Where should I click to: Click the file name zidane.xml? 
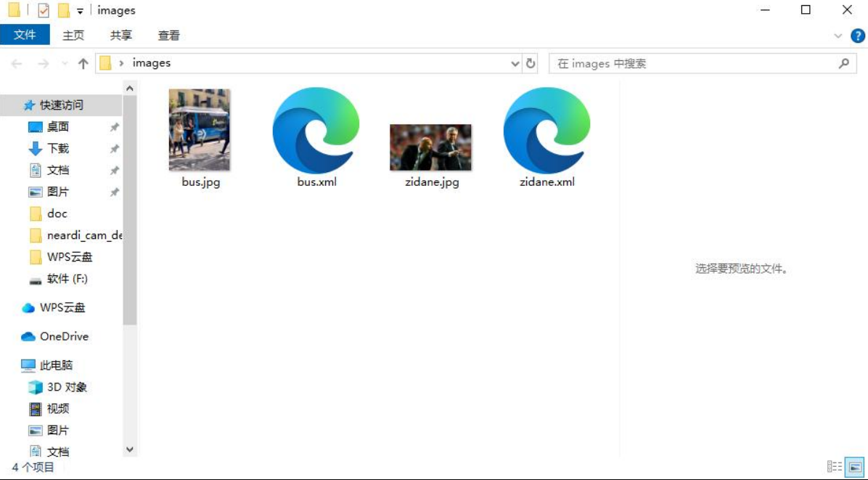[547, 182]
